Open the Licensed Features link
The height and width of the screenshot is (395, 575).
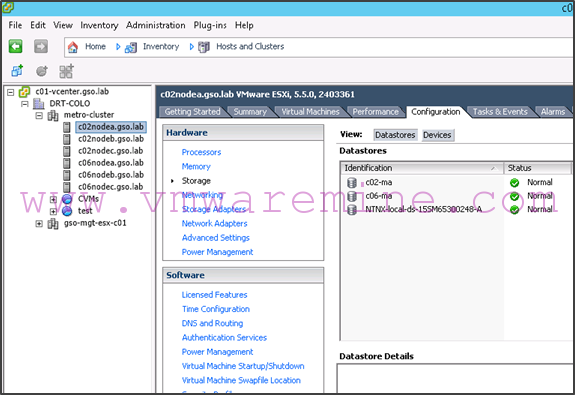click(x=215, y=295)
